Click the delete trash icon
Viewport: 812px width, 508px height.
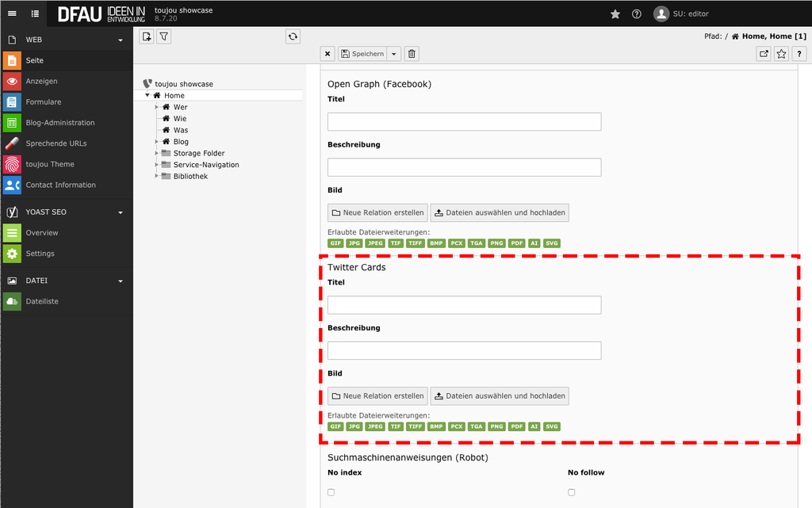pyautogui.click(x=412, y=54)
